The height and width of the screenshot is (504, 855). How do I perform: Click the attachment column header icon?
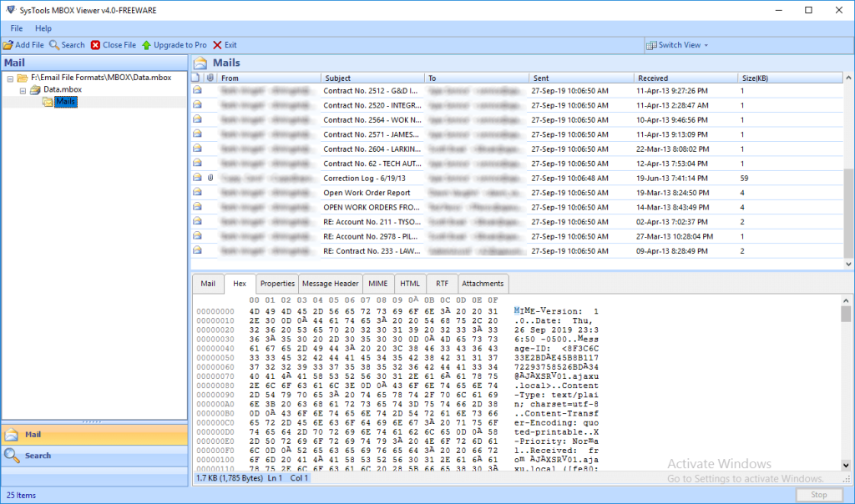210,78
